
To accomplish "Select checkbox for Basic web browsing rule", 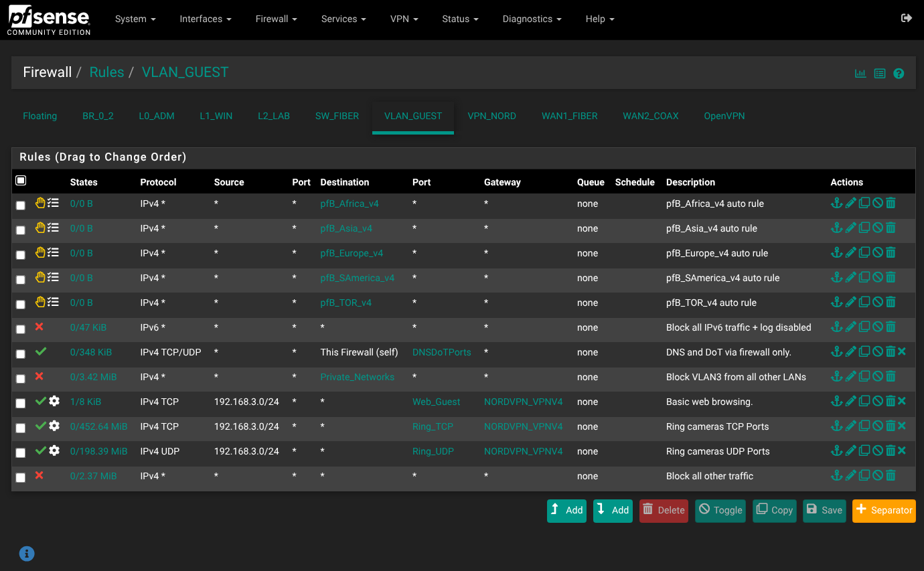I will (x=21, y=404).
